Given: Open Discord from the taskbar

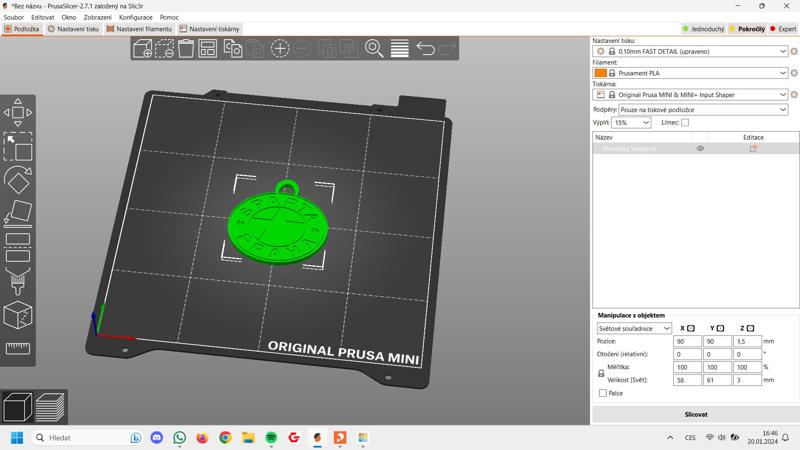Looking at the screenshot, I should pos(157,438).
